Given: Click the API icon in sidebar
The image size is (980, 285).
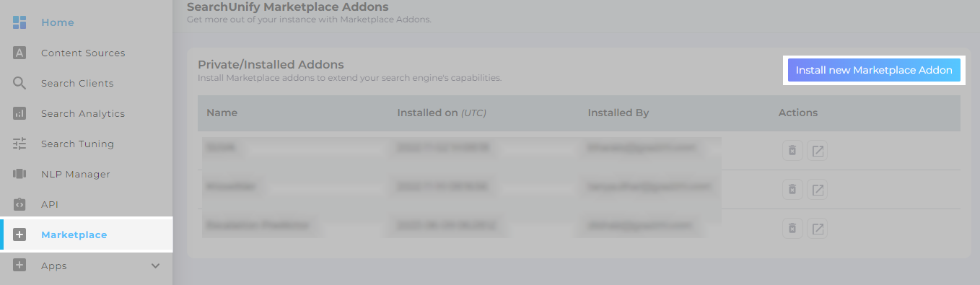Looking at the screenshot, I should 19,204.
